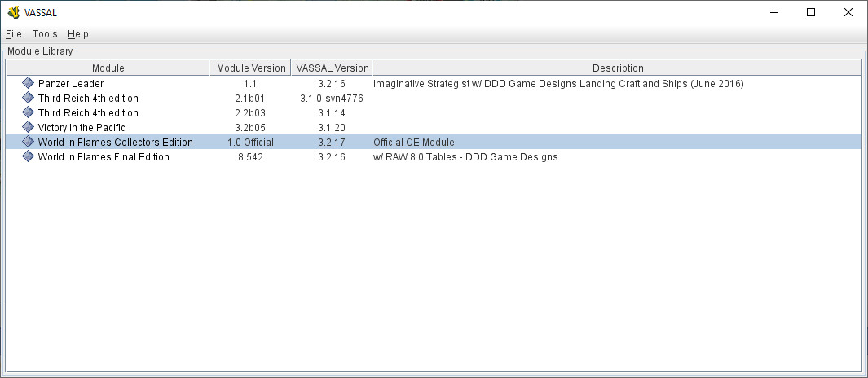868x378 pixels.
Task: Click the World in Flames Collectors Edition icon
Action: [29, 143]
